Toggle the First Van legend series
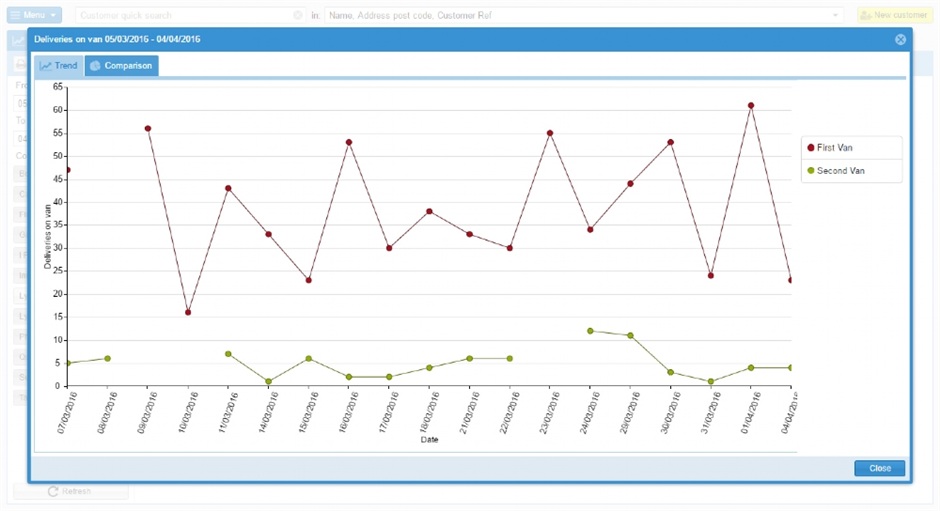The height and width of the screenshot is (511, 940). pos(834,148)
